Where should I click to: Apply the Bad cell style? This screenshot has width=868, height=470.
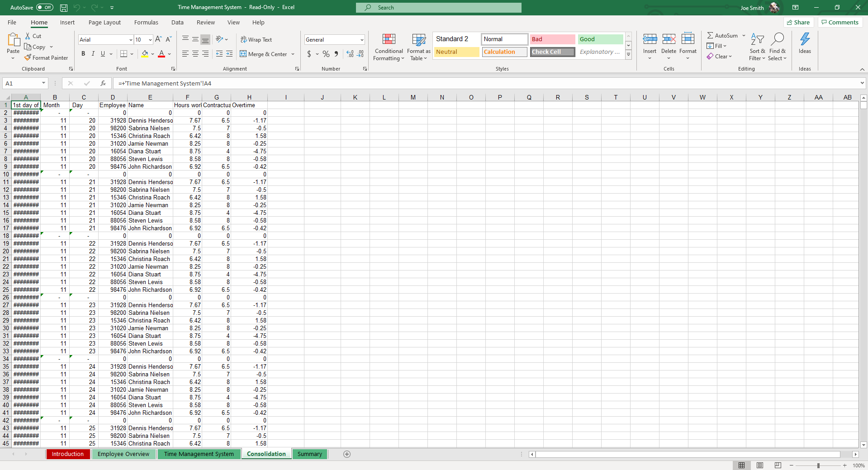coord(552,39)
